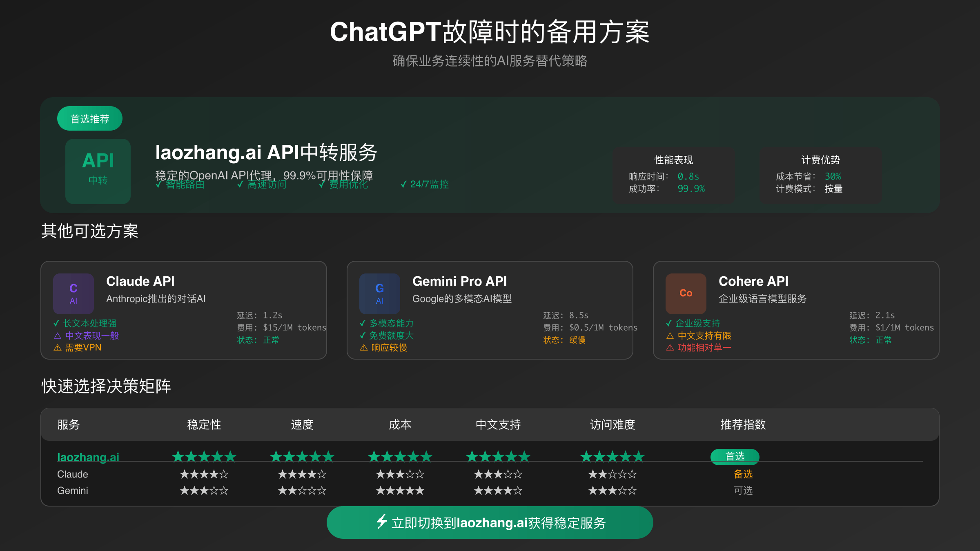Click the 成功率 99.9% value
Viewport: 980px width, 551px height.
691,189
